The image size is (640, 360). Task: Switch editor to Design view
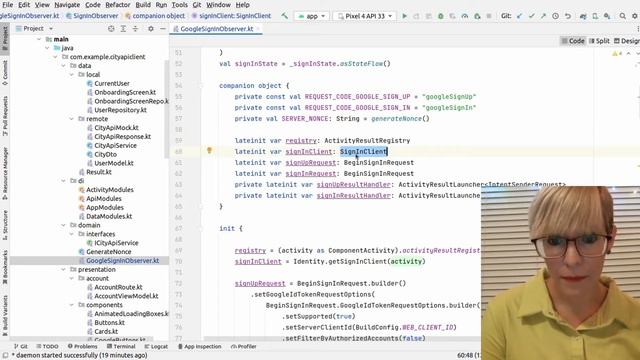pos(627,41)
